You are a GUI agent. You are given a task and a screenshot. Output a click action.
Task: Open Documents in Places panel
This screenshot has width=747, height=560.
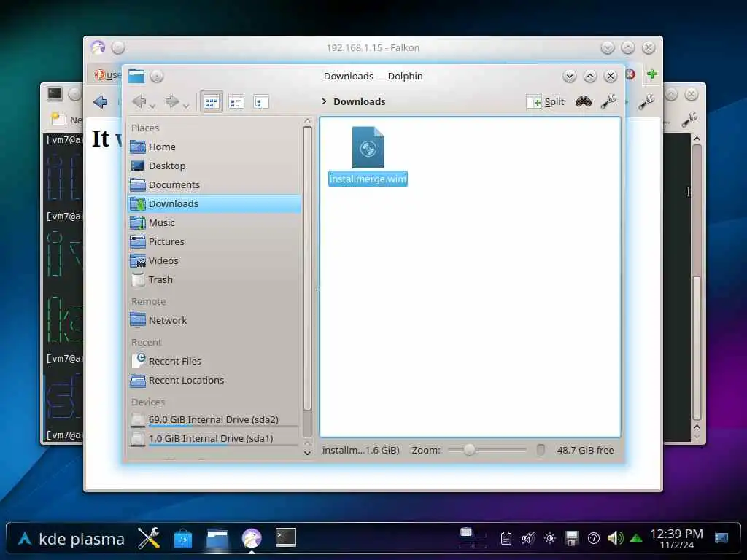[x=214, y=184]
